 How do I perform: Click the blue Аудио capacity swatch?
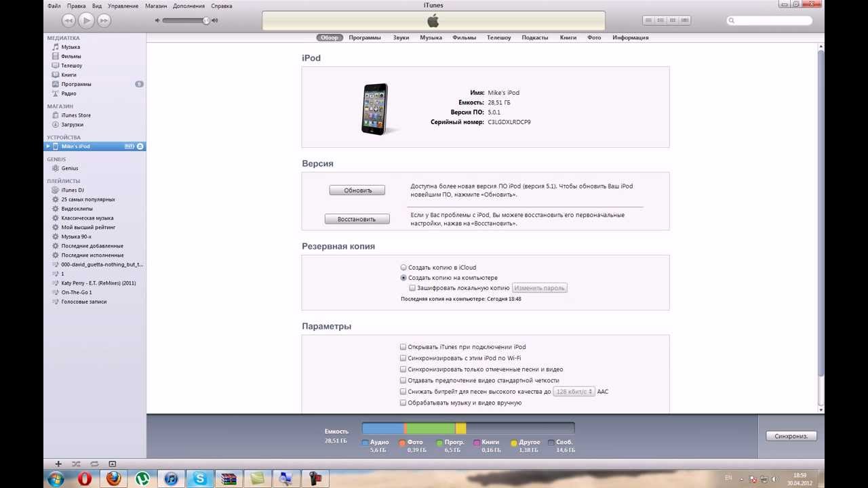tap(366, 443)
